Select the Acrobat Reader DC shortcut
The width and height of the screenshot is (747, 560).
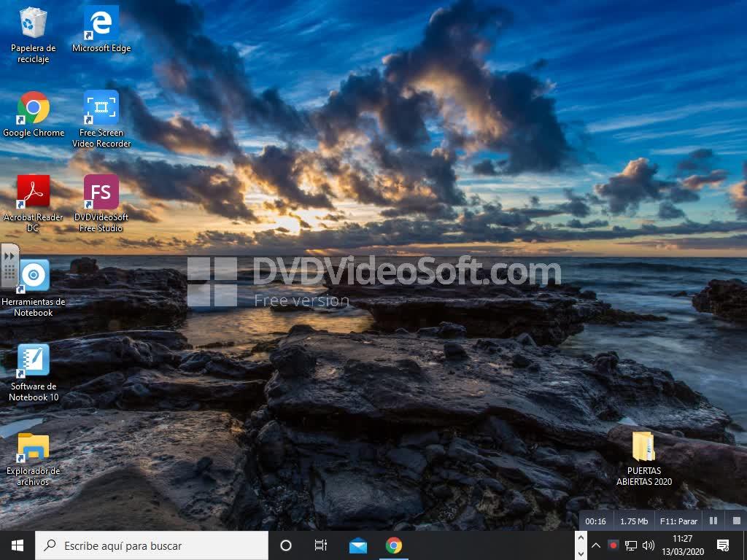tap(34, 204)
